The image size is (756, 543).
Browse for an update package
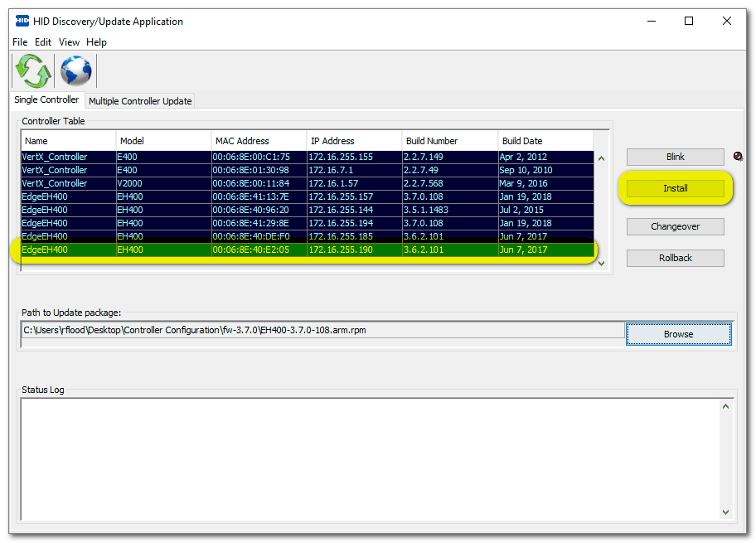pyautogui.click(x=678, y=334)
